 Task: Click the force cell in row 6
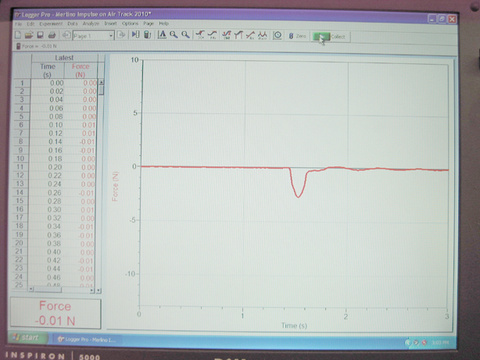(89, 125)
